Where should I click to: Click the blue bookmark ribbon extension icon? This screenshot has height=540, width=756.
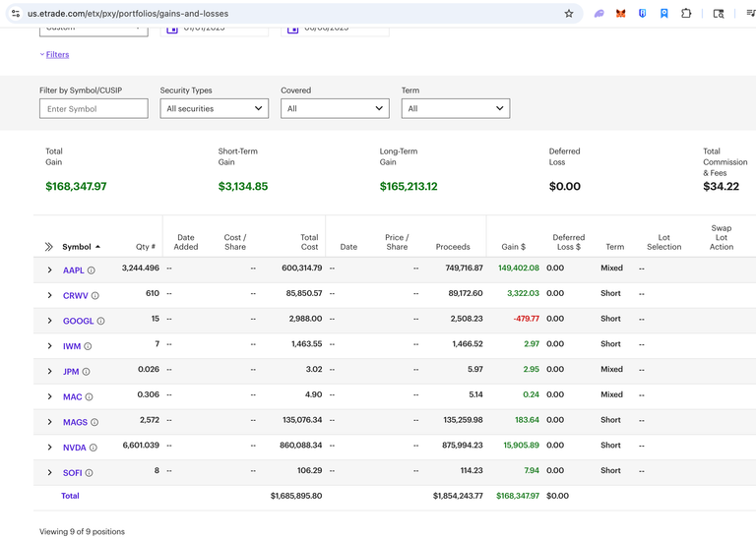coord(663,14)
